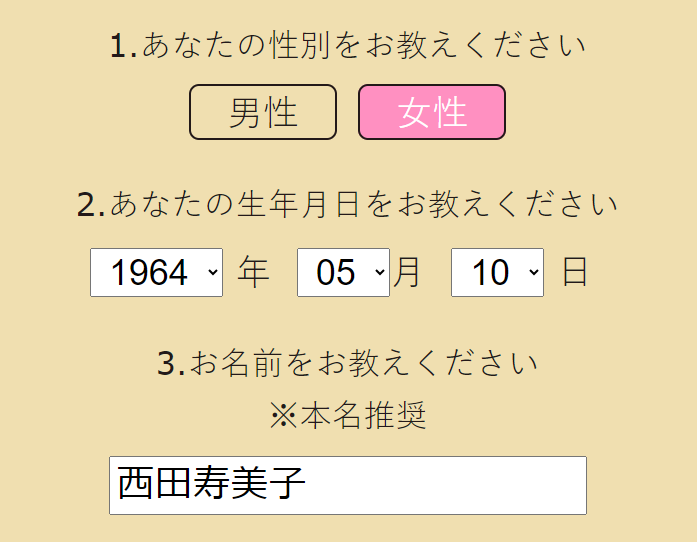Select the 男性 gender button
Screen dimensions: 697x542
pyautogui.click(x=263, y=112)
